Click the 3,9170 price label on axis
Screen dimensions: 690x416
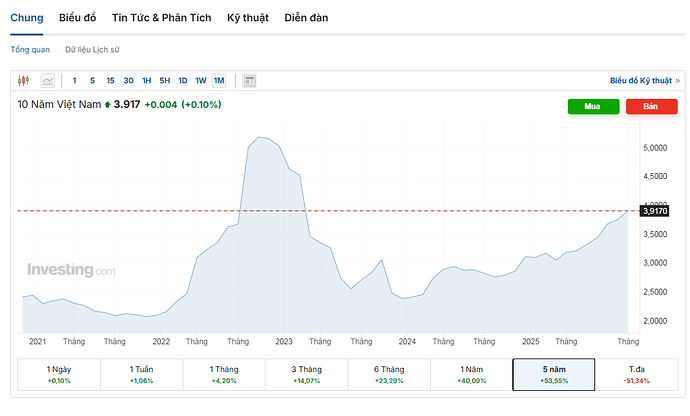(654, 211)
